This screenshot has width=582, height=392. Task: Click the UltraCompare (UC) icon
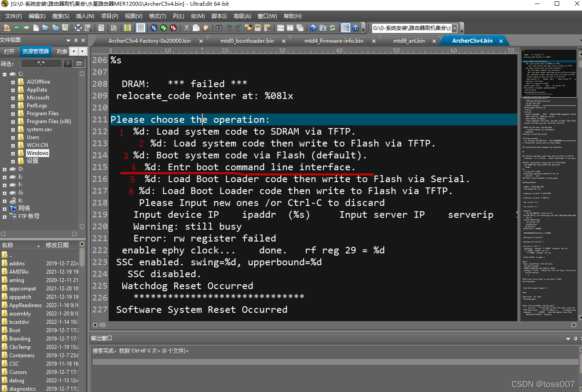pyautogui.click(x=154, y=28)
